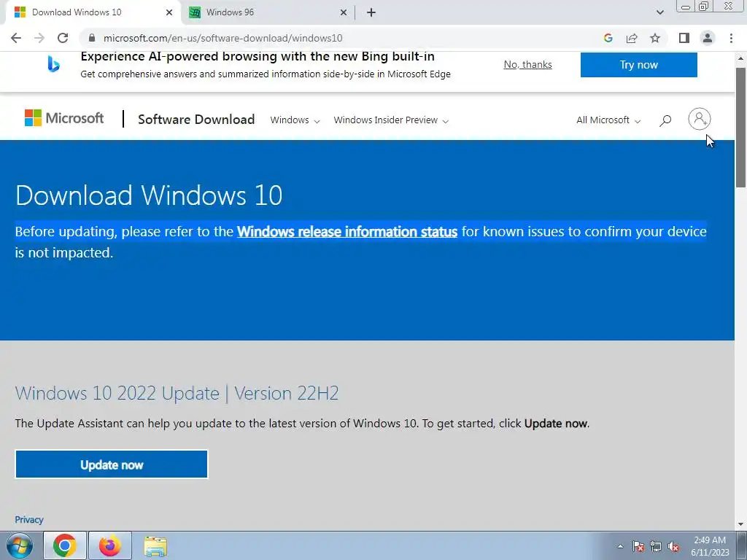Screen dimensions: 747x560
Task: Open Chrome from the taskbar
Action: click(65, 545)
